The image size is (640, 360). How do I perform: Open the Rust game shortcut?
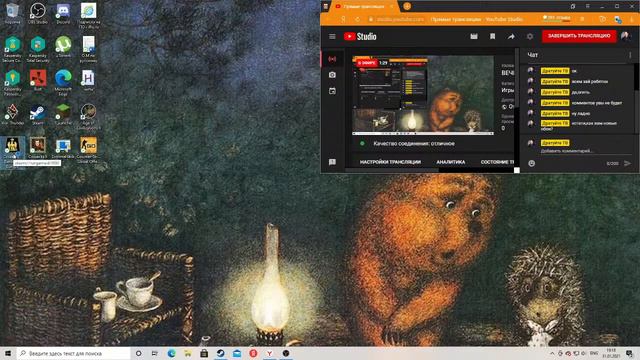pyautogui.click(x=38, y=80)
